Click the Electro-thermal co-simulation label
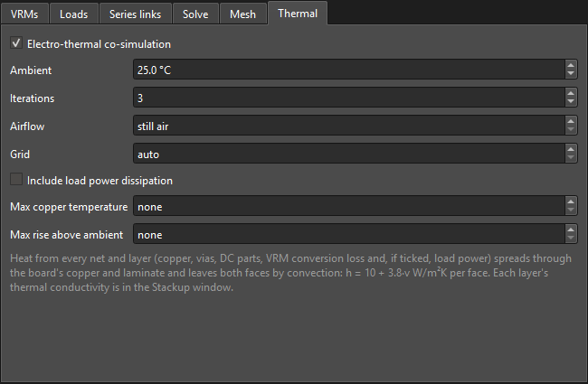 click(x=99, y=44)
